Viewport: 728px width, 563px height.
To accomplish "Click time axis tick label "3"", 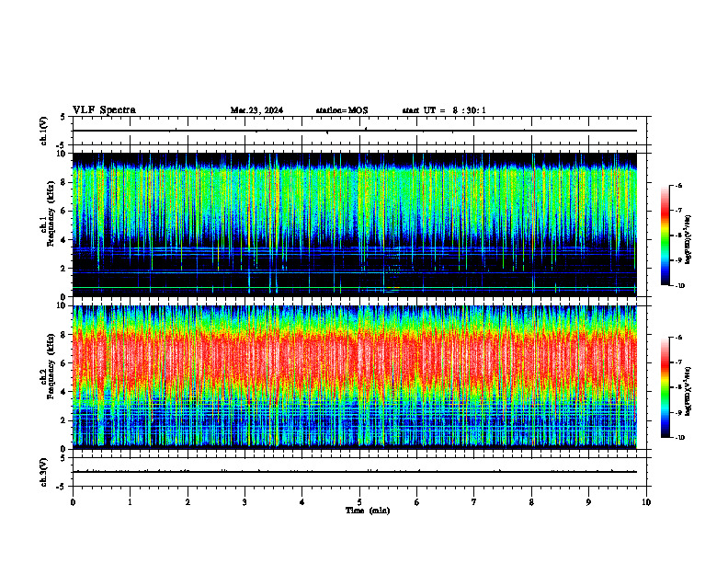I will coord(245,502).
